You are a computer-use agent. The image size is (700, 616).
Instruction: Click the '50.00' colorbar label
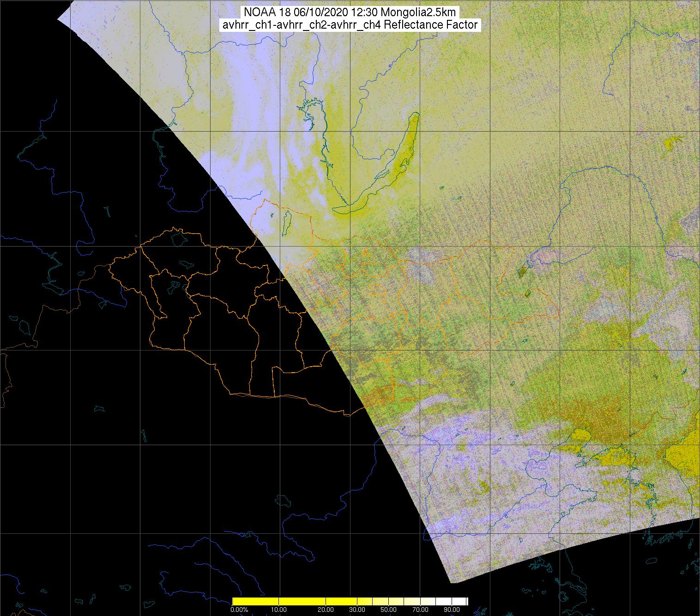coord(388,610)
